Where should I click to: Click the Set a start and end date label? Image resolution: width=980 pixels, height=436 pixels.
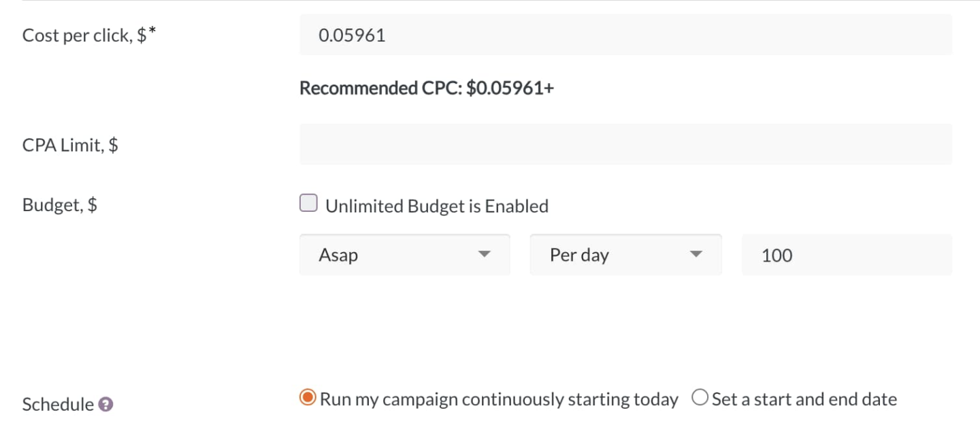coord(804,399)
